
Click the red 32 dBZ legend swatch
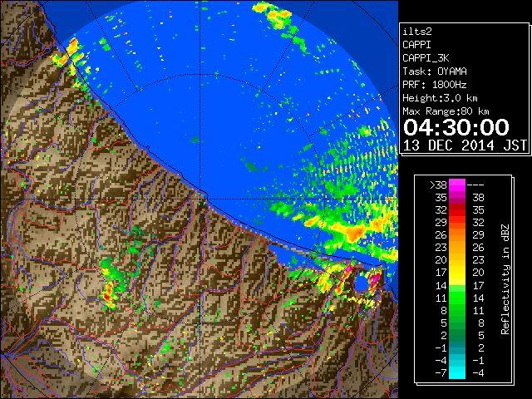point(457,210)
